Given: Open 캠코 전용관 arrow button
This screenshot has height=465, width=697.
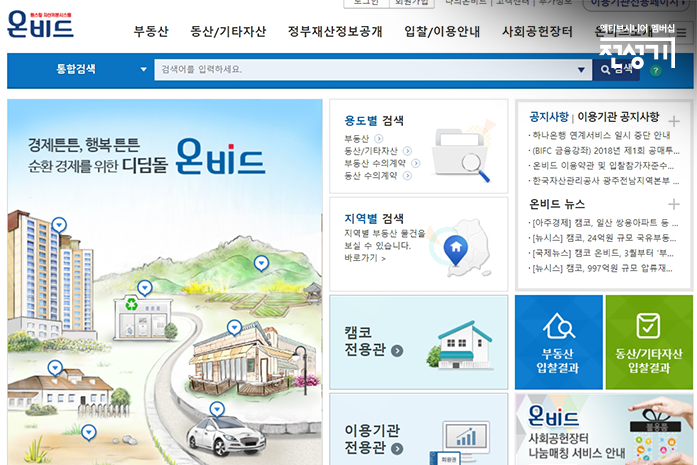Looking at the screenshot, I should [x=397, y=351].
